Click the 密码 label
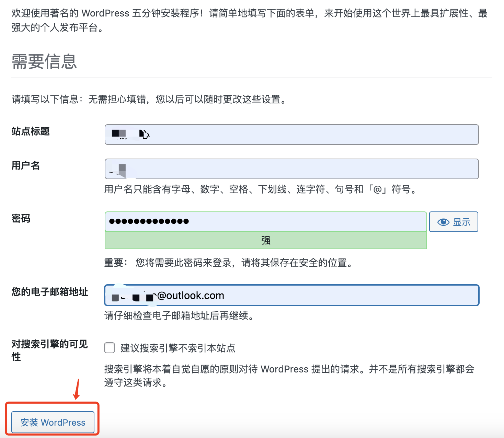The width and height of the screenshot is (504, 438). pyautogui.click(x=21, y=218)
